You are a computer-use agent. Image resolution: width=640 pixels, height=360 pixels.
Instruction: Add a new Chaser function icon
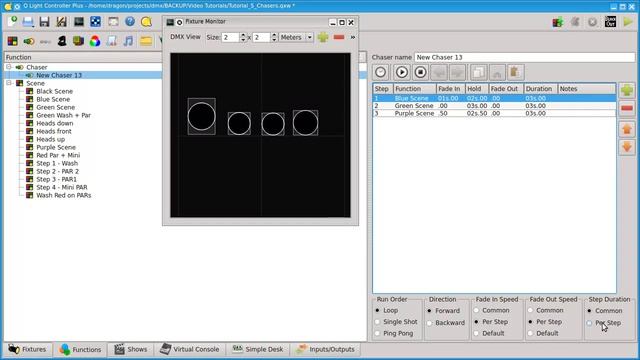(29, 41)
